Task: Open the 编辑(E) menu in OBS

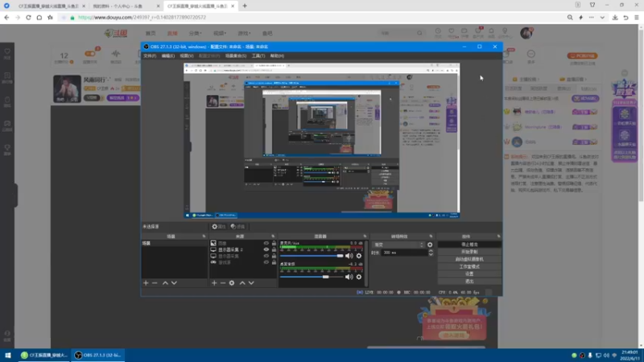Action: 168,56
